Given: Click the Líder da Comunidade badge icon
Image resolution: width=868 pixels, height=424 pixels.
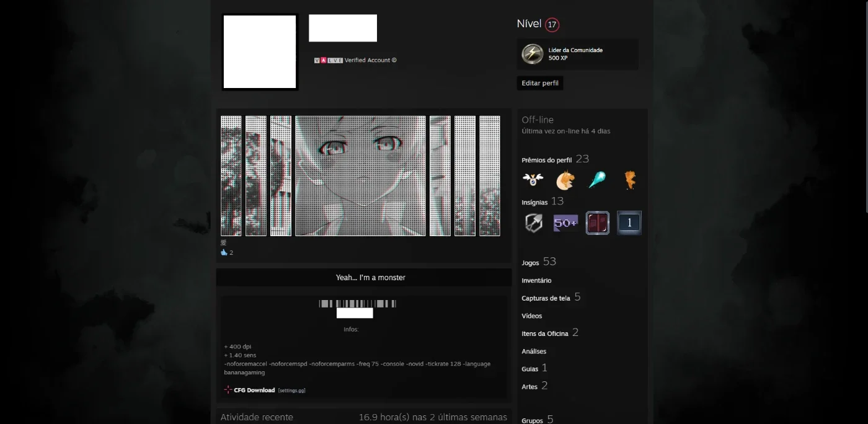Looking at the screenshot, I should [x=532, y=54].
